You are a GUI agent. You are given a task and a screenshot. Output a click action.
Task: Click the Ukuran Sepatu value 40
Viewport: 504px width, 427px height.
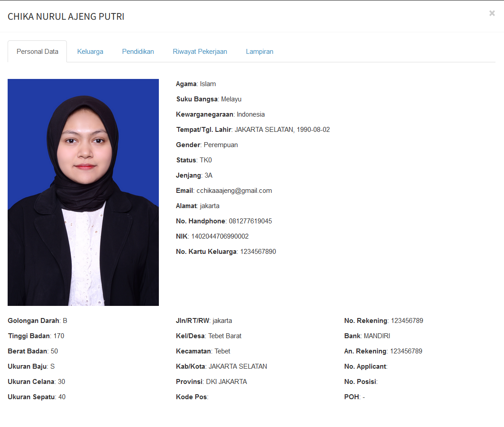click(62, 397)
